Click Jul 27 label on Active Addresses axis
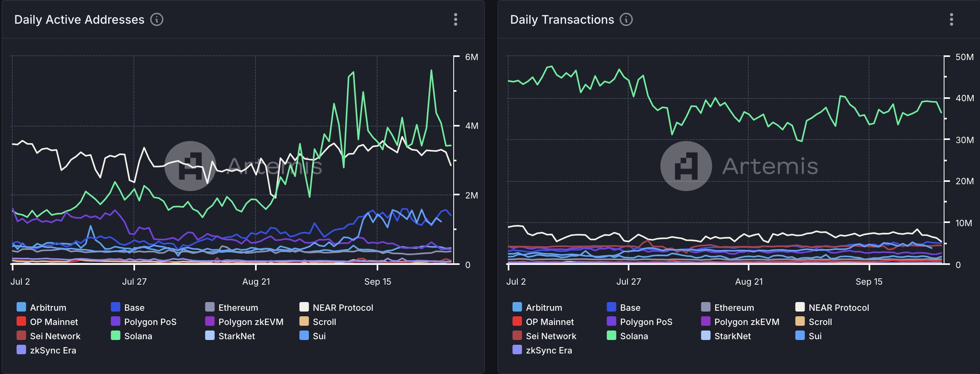 [x=134, y=281]
